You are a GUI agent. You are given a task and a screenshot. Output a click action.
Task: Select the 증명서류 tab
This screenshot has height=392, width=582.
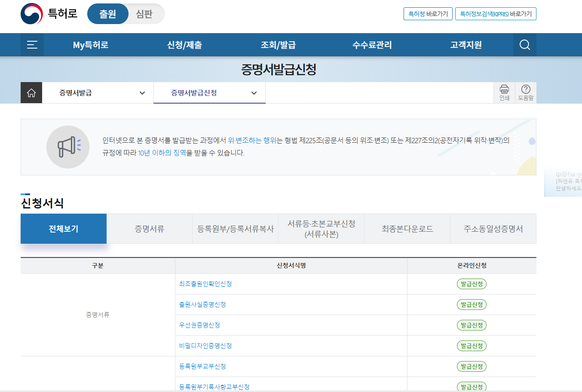click(x=149, y=229)
